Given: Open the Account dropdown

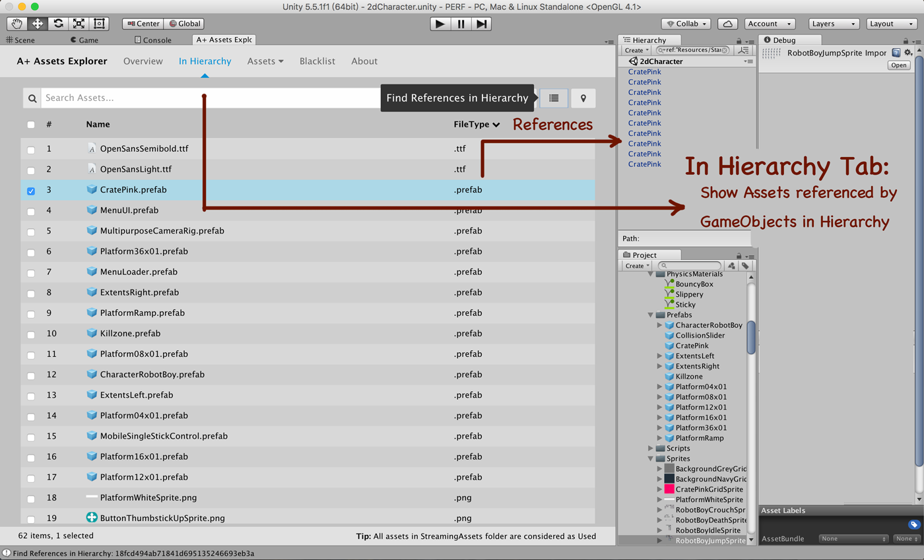Looking at the screenshot, I should 770,24.
